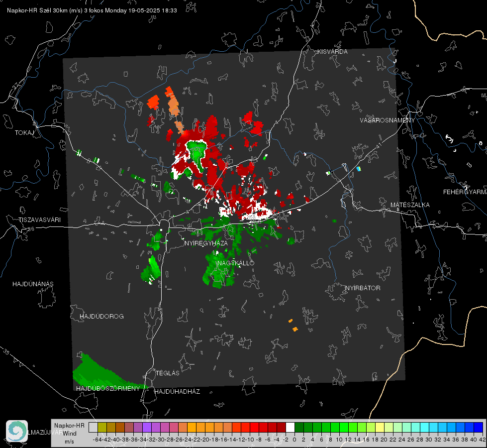Click the TISZAVASVÁRI town label
487x448 pixels.
(39, 220)
